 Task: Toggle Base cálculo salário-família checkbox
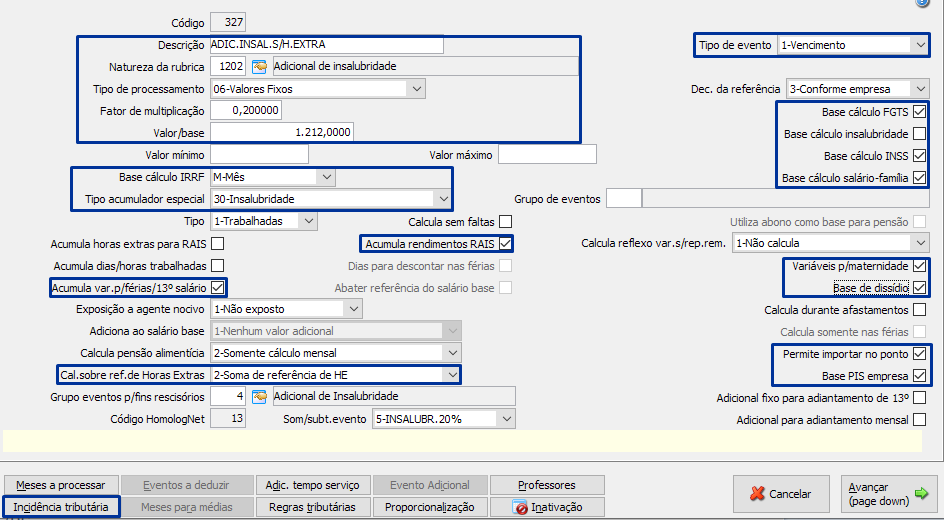point(919,178)
